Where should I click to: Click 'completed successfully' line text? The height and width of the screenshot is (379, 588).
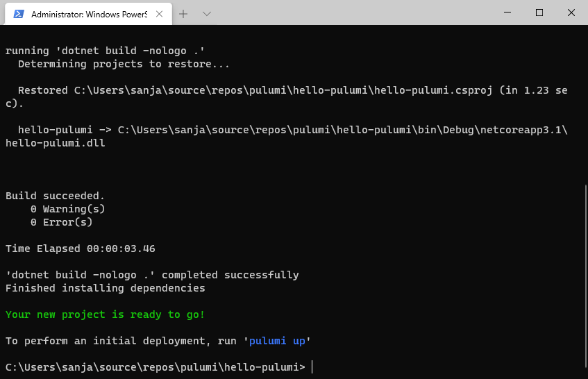point(230,275)
